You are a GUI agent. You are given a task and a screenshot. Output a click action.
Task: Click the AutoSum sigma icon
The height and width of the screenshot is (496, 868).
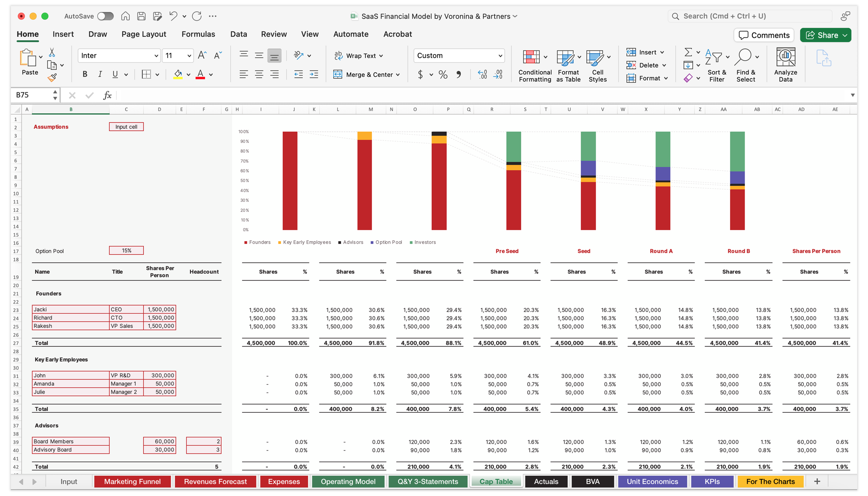[688, 52]
